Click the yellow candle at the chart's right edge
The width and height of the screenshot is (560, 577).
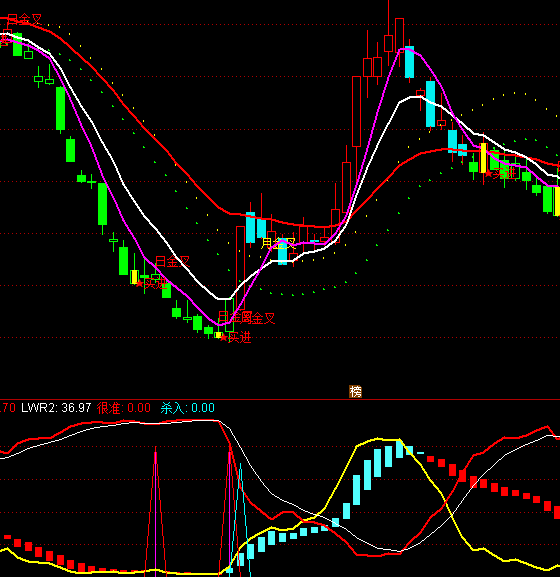(x=557, y=201)
